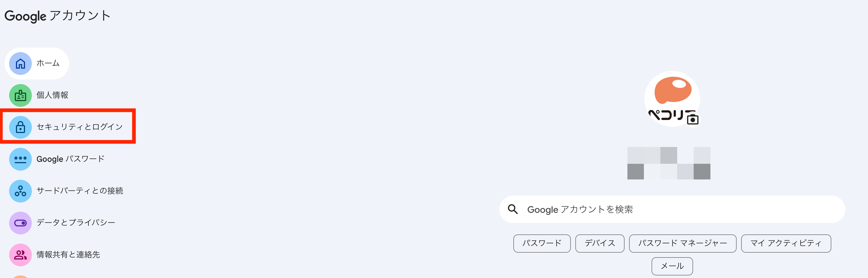
Task: Navigate to データとプライバシー
Action: [76, 223]
